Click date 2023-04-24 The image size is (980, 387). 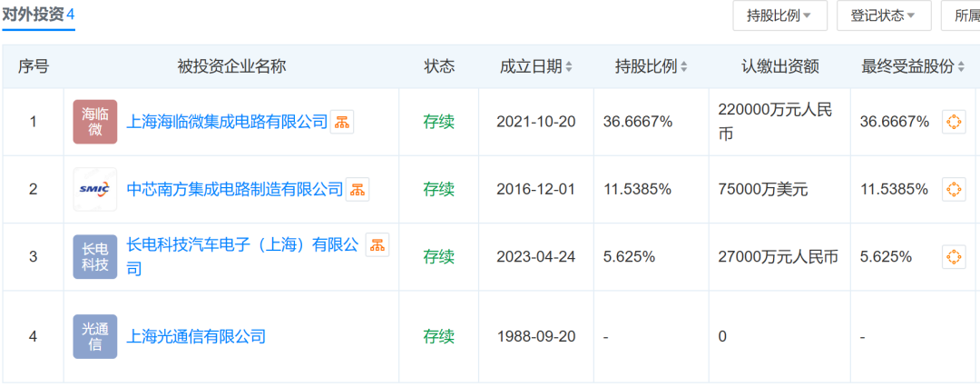point(535,256)
